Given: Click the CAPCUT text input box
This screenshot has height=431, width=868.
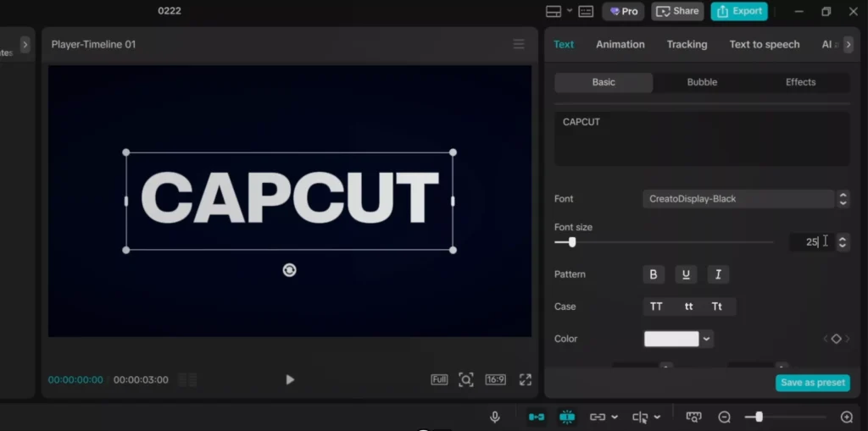Looking at the screenshot, I should (x=702, y=138).
